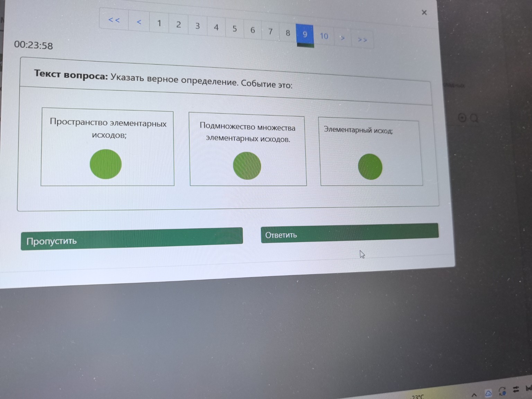Navigate to question 5

click(234, 29)
